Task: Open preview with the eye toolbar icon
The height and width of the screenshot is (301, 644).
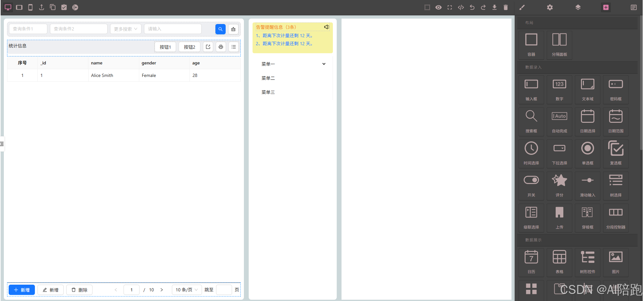Action: tap(439, 7)
